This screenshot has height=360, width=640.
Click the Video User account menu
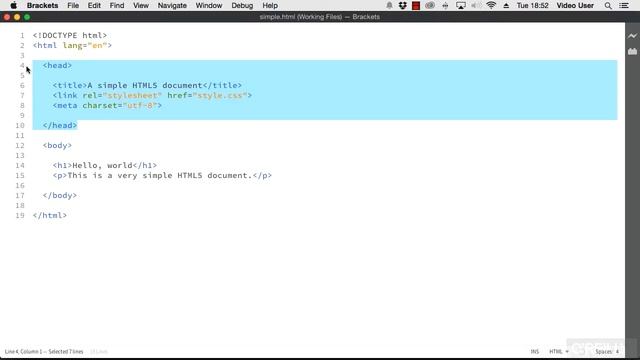pyautogui.click(x=575, y=5)
